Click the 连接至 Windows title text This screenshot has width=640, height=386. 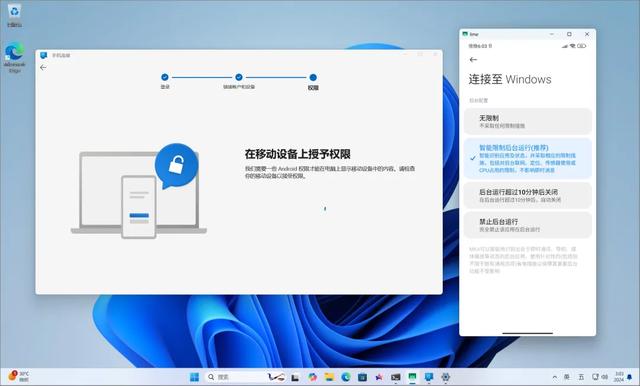click(510, 79)
